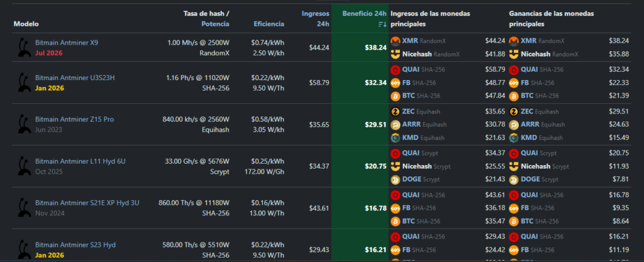Select the $29.51 Beneficio 24h value
Image resolution: width=644 pixels, height=262 pixels.
point(375,125)
